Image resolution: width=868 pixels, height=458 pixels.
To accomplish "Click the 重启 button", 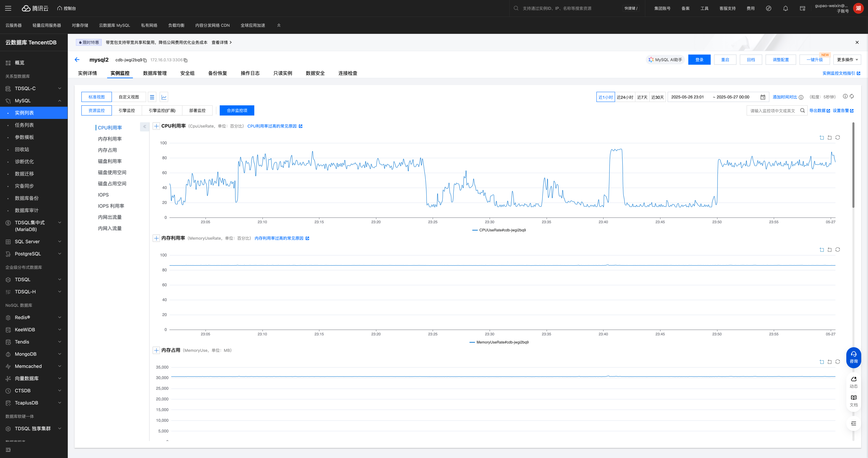I will (725, 60).
